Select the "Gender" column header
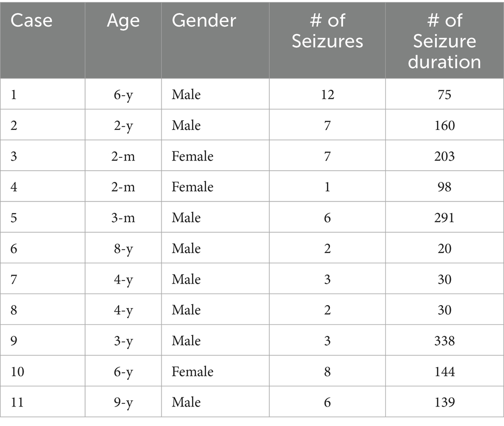The image size is (504, 426). point(204,21)
